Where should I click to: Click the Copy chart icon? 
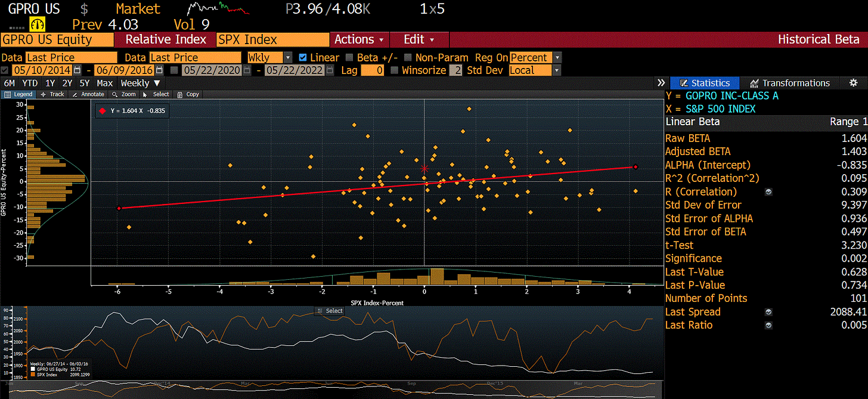[x=188, y=94]
